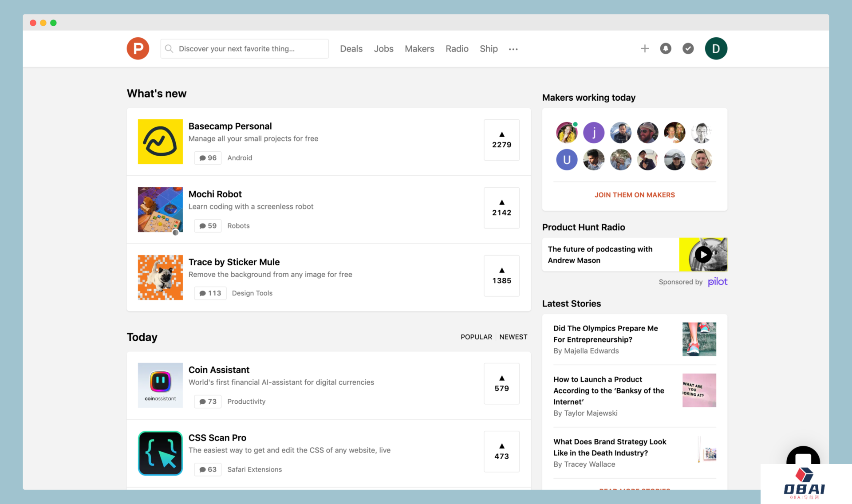Focus the Discover search field
Screen dimensions: 852x504
(x=245, y=48)
